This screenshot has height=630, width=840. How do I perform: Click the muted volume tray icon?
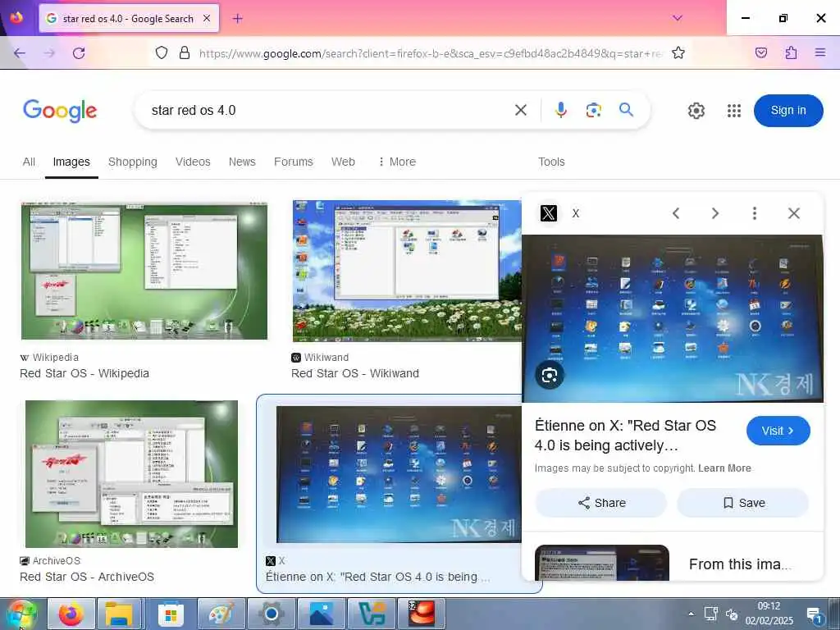[732, 614]
